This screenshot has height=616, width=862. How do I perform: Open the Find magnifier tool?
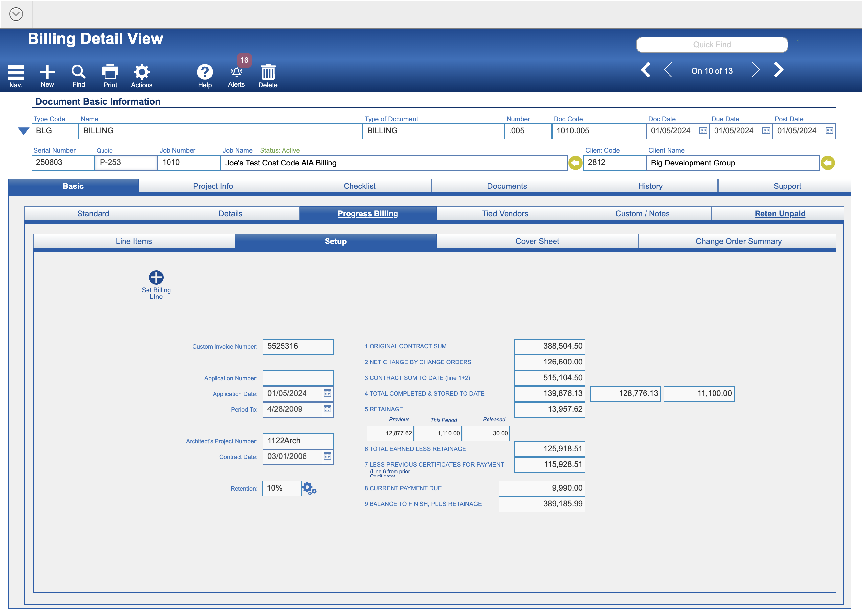point(79,72)
